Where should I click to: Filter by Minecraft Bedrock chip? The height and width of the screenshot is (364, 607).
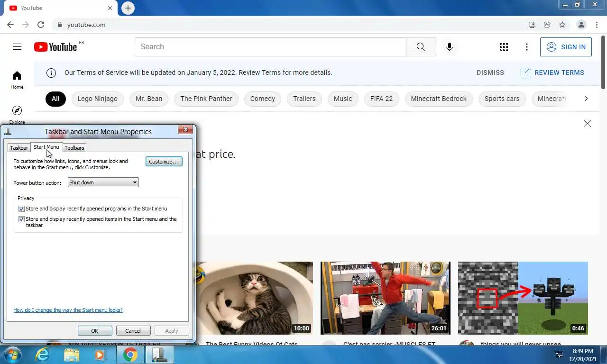[x=439, y=99]
